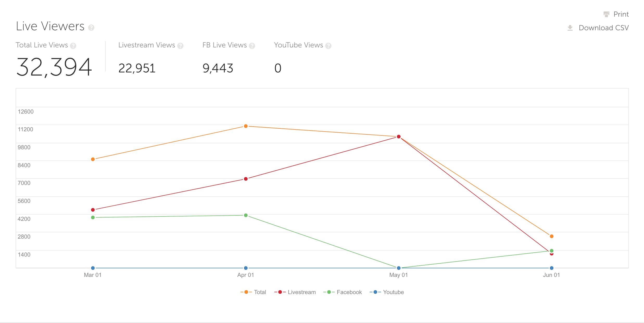Select the Livestream data point at May 01
The height and width of the screenshot is (323, 644).
click(399, 136)
